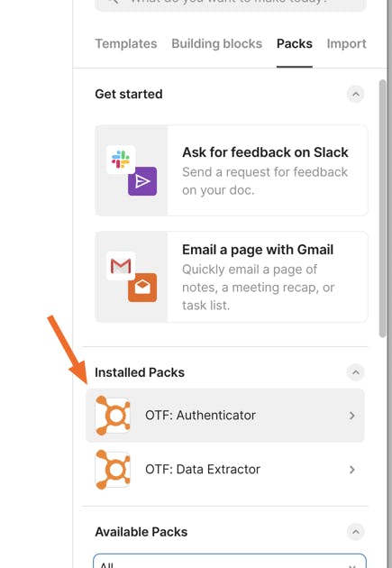Click the orange open envelope icon
392x568 pixels.
142,288
